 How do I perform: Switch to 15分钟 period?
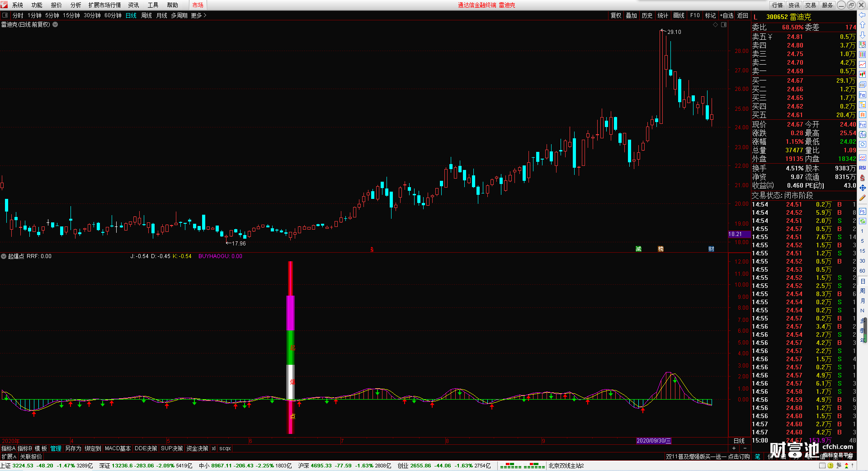click(71, 15)
